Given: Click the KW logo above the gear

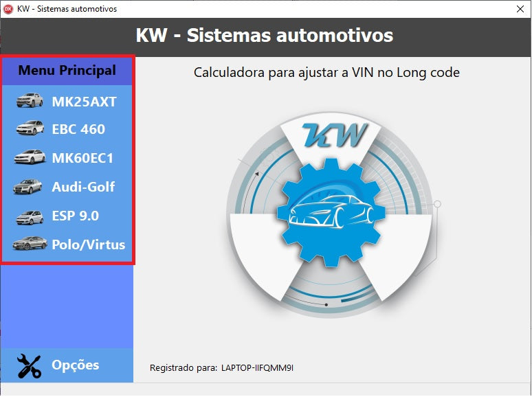Looking at the screenshot, I should (332, 135).
